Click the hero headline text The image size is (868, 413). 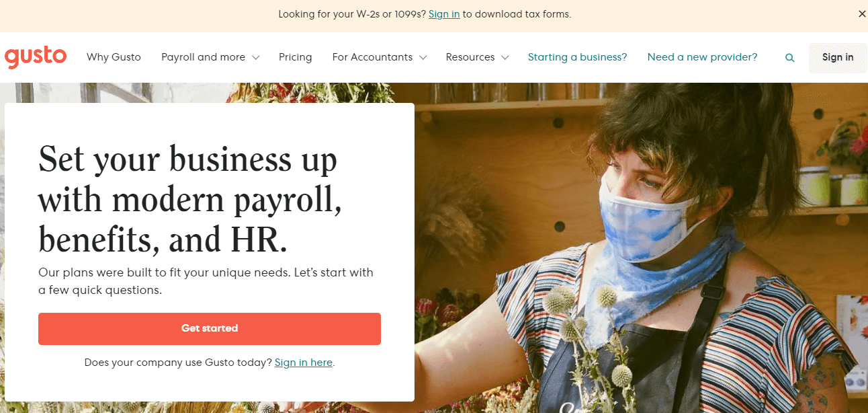(x=190, y=199)
